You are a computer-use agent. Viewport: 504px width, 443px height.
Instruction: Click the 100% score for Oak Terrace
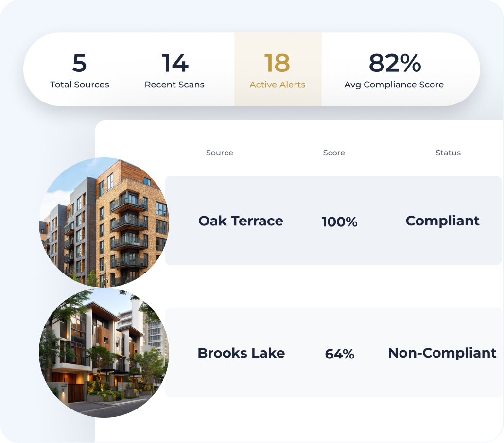[339, 221]
